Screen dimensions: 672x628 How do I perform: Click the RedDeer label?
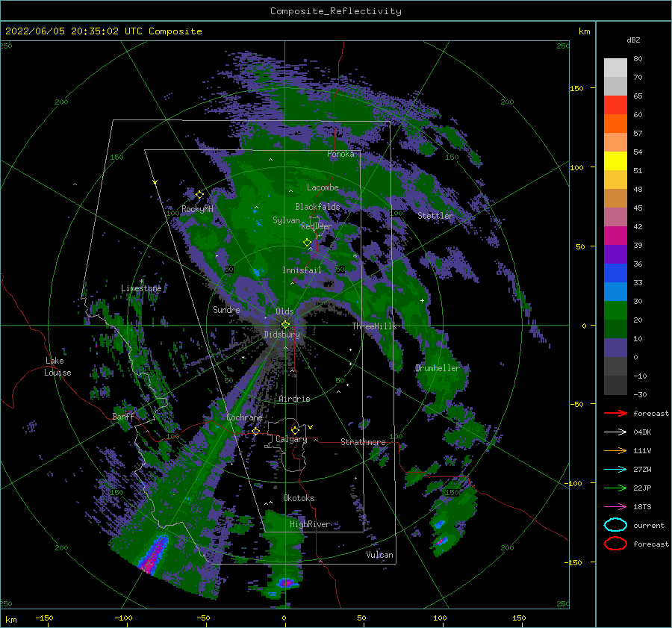[317, 226]
